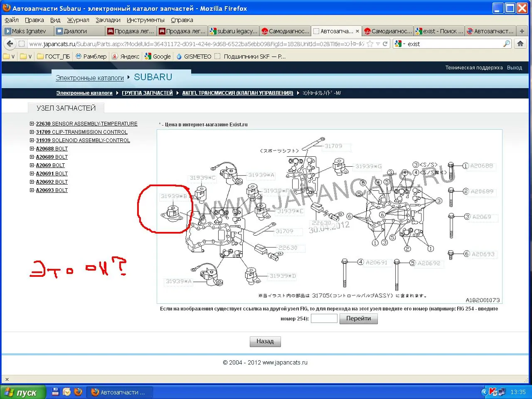This screenshot has width=532, height=399.
Task: Bookmark this page with the star icon
Action: coord(370,44)
